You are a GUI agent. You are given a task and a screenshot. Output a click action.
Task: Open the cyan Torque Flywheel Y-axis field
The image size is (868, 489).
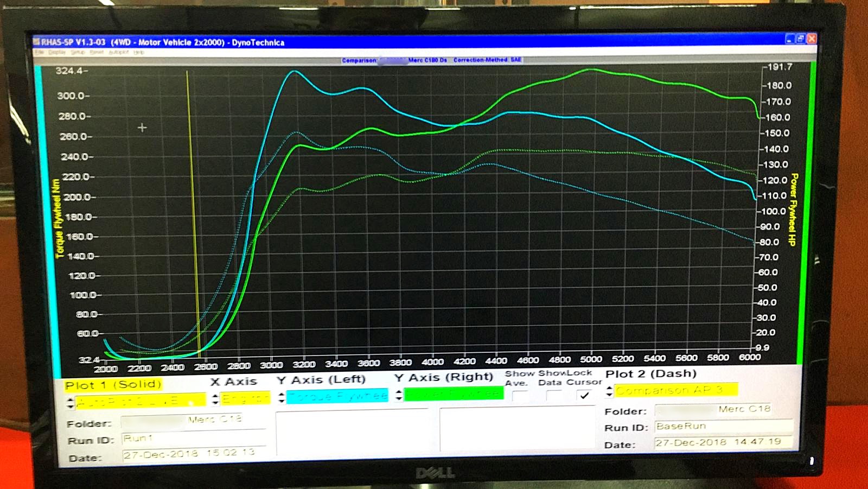click(x=337, y=396)
